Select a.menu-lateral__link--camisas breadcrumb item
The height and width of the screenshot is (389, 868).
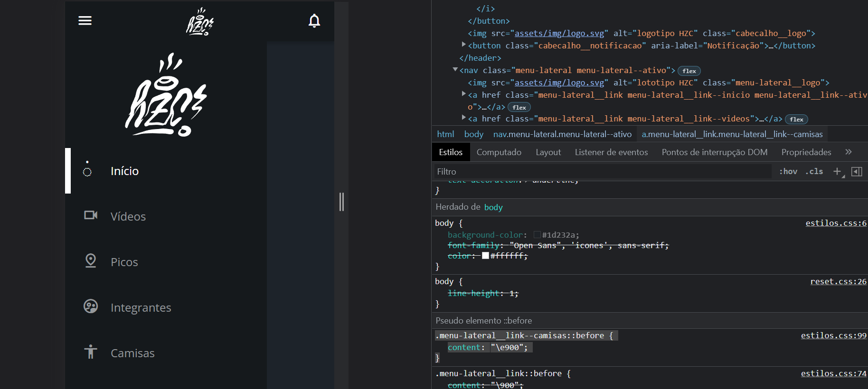click(x=732, y=134)
